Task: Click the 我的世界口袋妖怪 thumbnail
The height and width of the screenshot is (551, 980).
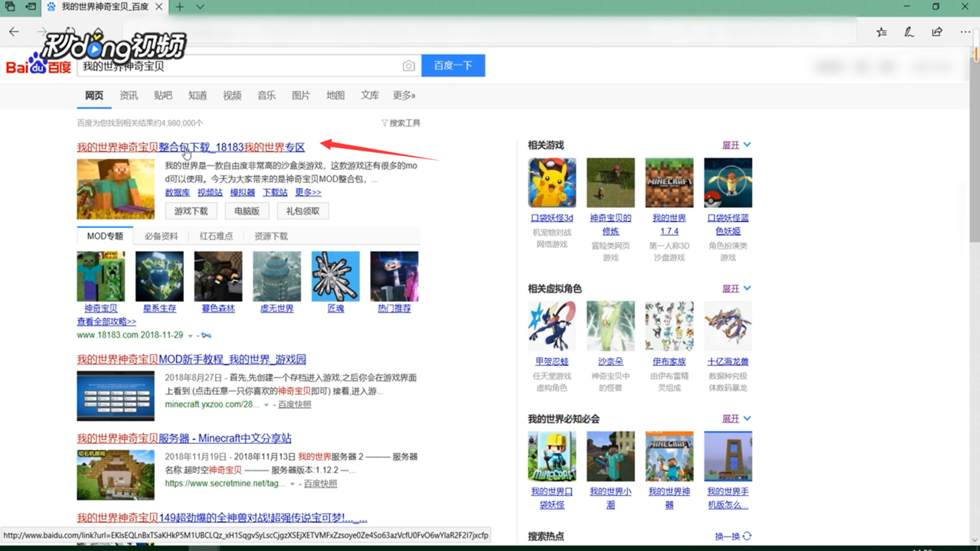Action: pyautogui.click(x=552, y=456)
